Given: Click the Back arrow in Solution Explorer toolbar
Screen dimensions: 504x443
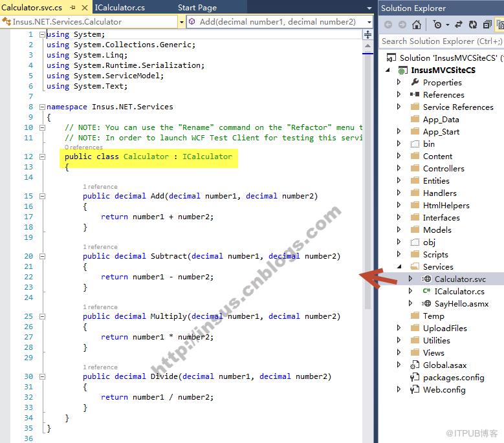Looking at the screenshot, I should tap(388, 25).
